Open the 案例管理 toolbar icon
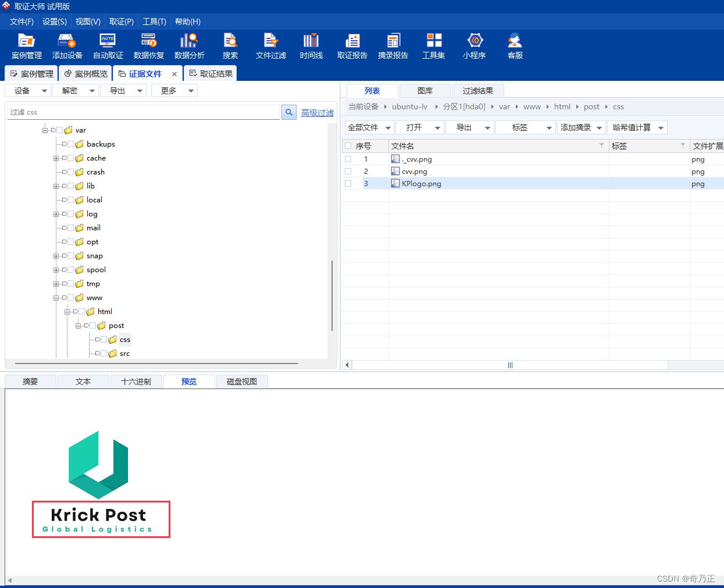The image size is (724, 588). click(x=27, y=47)
